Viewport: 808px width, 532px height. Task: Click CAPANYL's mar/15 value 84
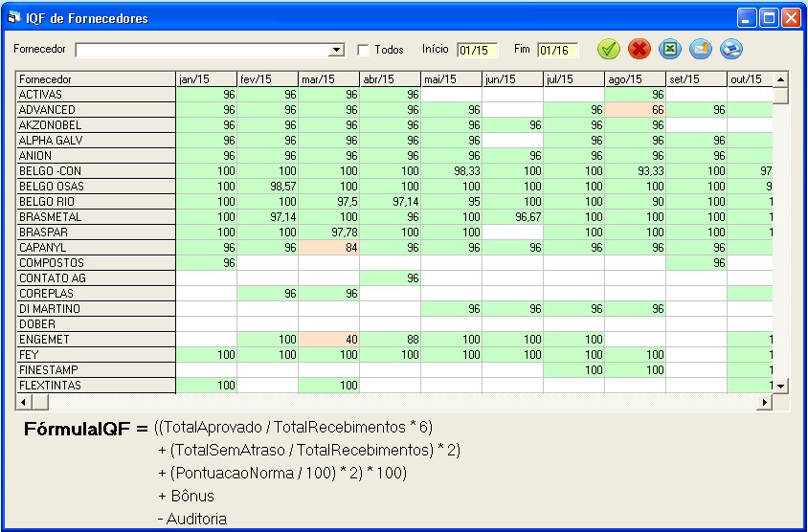pyautogui.click(x=328, y=248)
